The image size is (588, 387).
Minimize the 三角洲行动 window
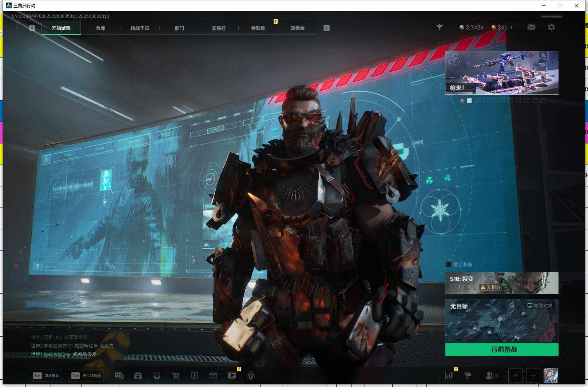[544, 5]
